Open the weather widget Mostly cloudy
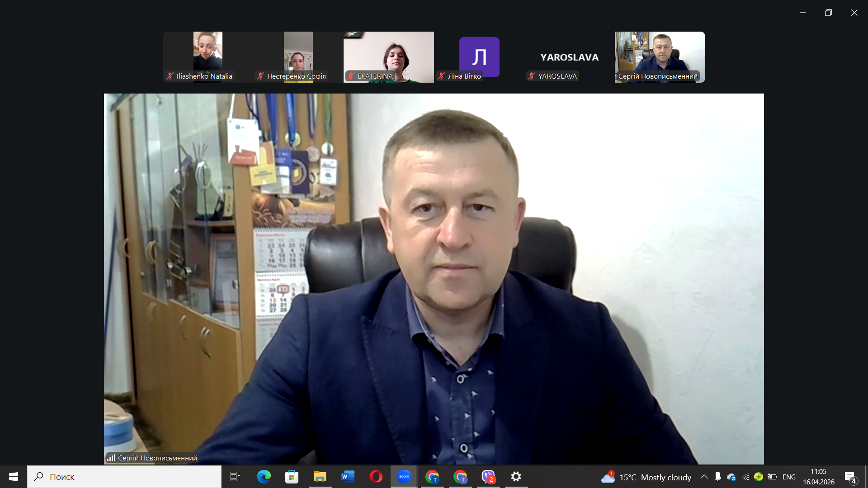 click(x=646, y=477)
